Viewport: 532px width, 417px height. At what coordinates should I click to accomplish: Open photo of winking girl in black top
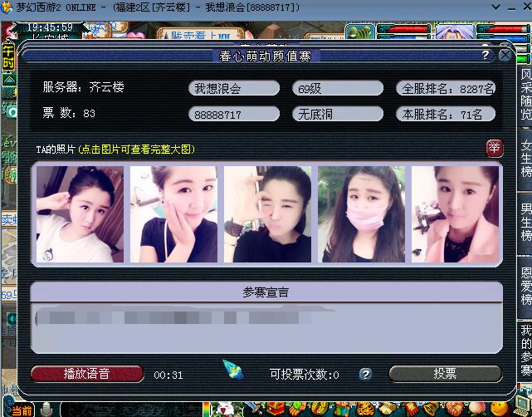coord(267,214)
